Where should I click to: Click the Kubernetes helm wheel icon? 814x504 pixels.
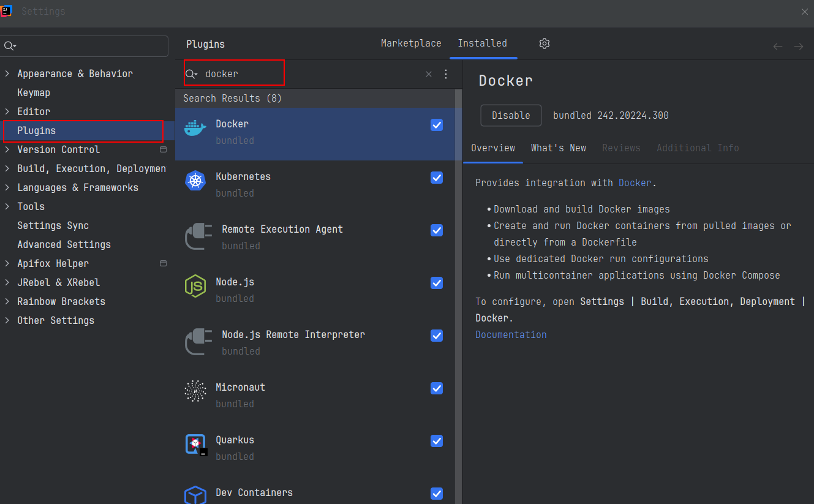click(195, 181)
